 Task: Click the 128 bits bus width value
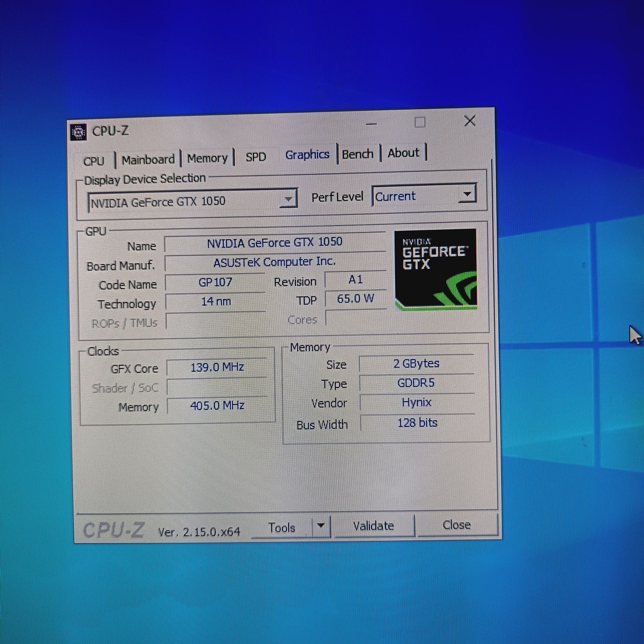[417, 423]
